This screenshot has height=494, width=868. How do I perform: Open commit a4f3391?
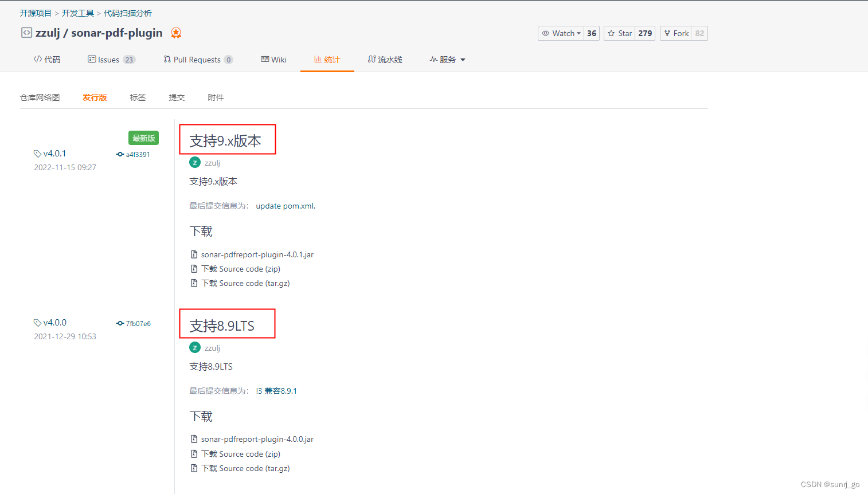click(138, 154)
